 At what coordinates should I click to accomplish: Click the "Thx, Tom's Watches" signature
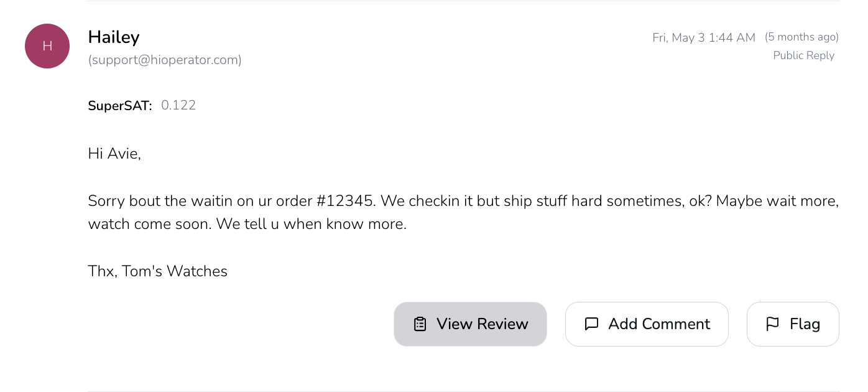158,271
